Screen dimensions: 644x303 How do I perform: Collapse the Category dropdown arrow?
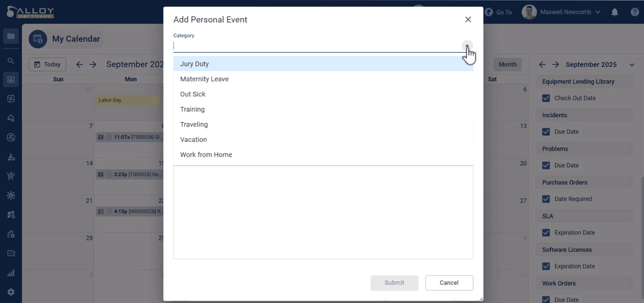click(467, 46)
